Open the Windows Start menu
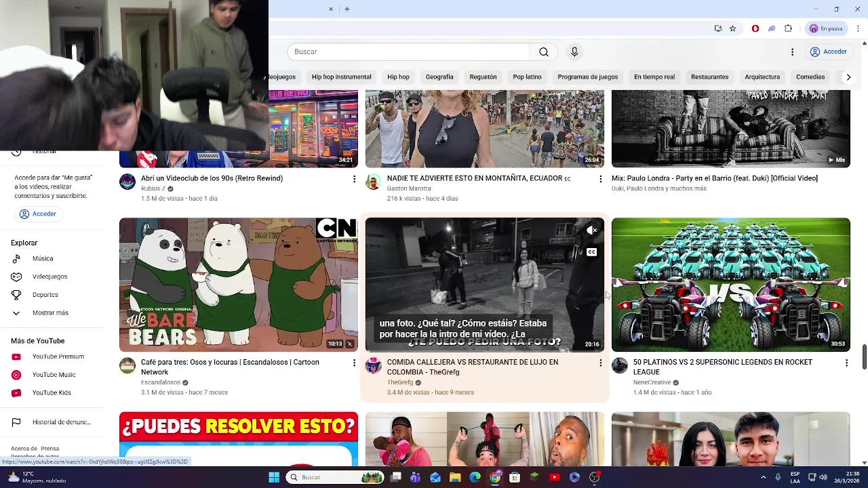The width and height of the screenshot is (868, 488). pyautogui.click(x=274, y=477)
